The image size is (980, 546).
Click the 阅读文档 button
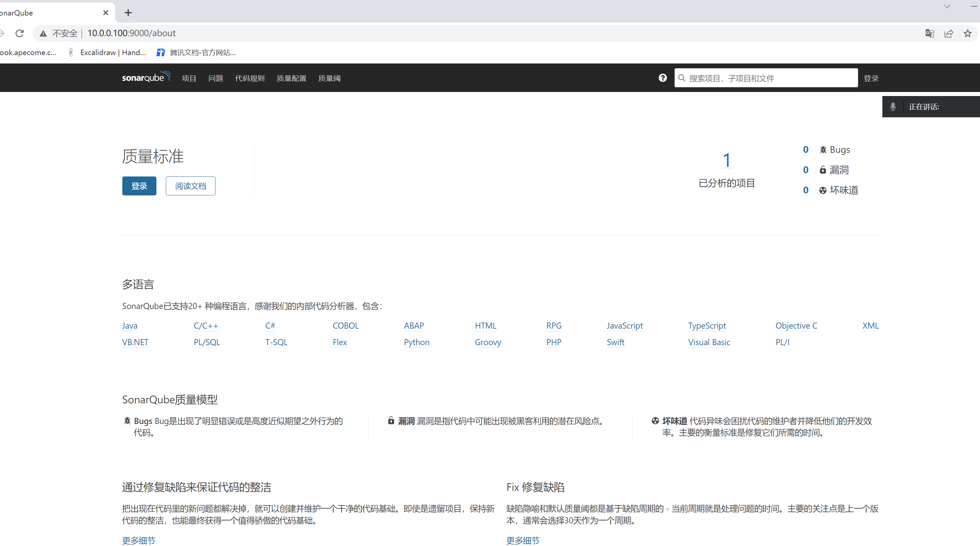[190, 186]
